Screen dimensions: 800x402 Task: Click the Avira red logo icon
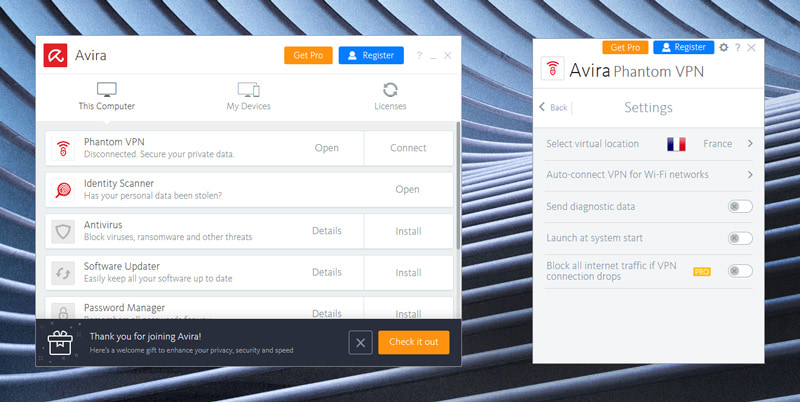55,55
